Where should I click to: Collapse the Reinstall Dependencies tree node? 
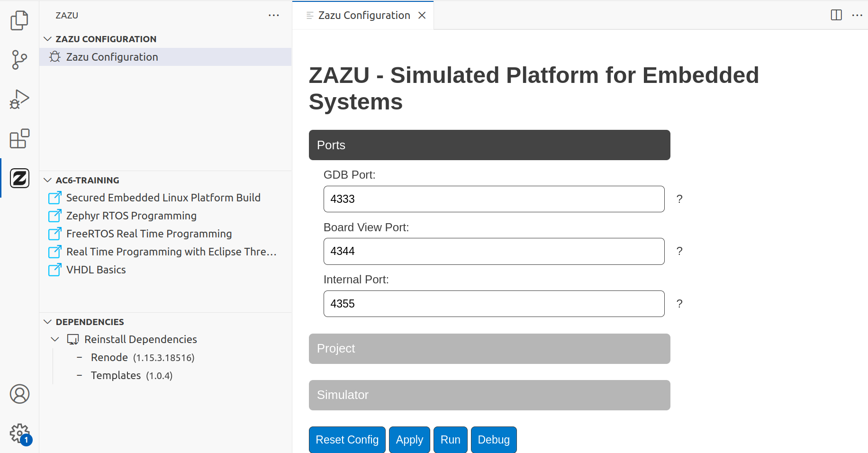(55, 339)
